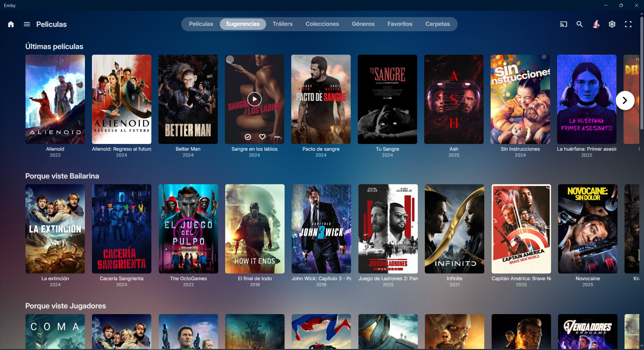The width and height of the screenshot is (644, 350).
Task: Open the Colecciones tab
Action: coord(322,24)
